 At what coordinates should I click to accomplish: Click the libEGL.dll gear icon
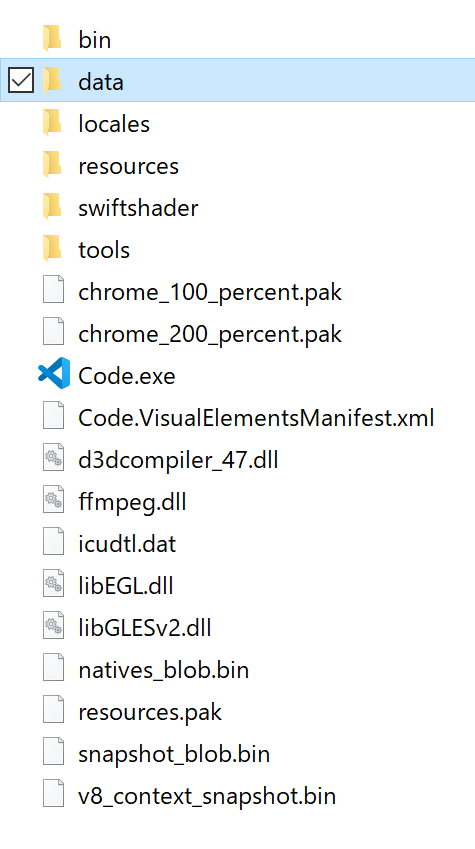click(x=54, y=584)
